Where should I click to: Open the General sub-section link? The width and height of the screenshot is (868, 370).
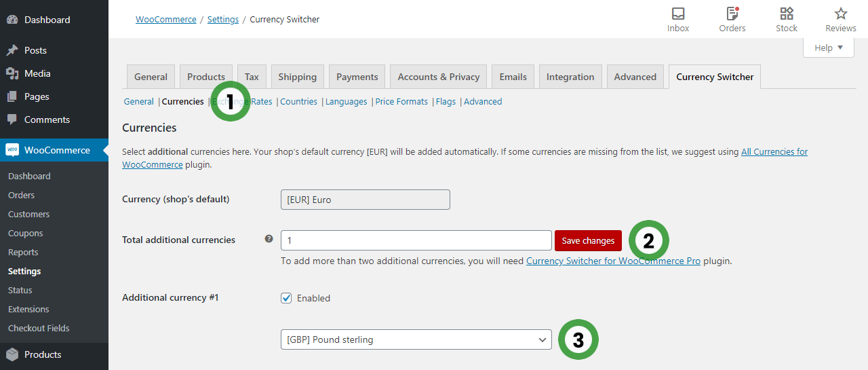tap(139, 102)
